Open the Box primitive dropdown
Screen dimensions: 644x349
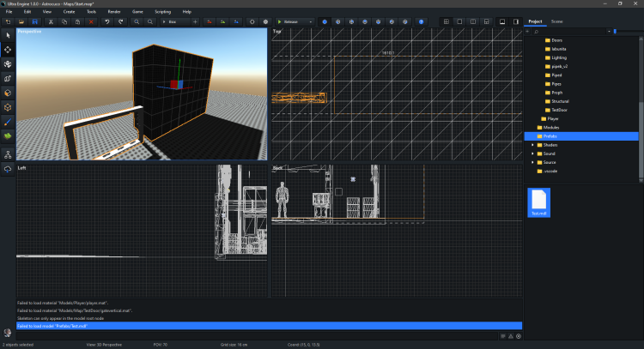pyautogui.click(x=177, y=21)
